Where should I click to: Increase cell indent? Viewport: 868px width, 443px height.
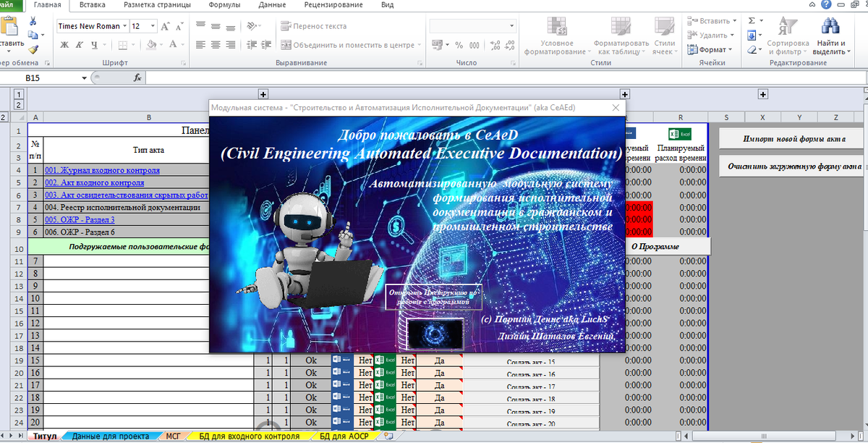265,45
